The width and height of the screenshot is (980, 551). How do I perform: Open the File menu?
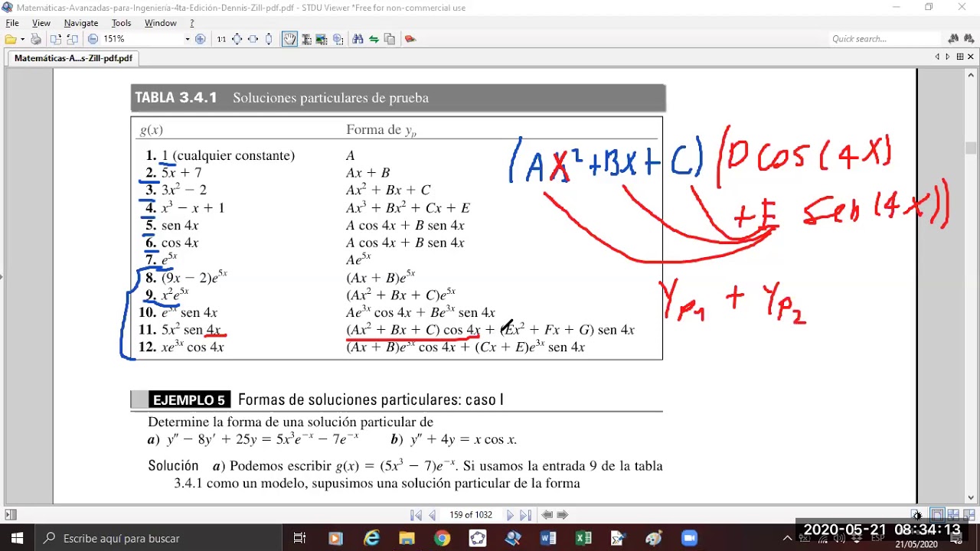(x=12, y=23)
